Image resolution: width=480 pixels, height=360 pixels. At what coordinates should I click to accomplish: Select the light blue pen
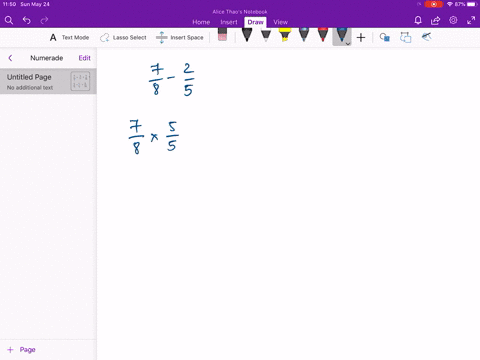click(304, 35)
